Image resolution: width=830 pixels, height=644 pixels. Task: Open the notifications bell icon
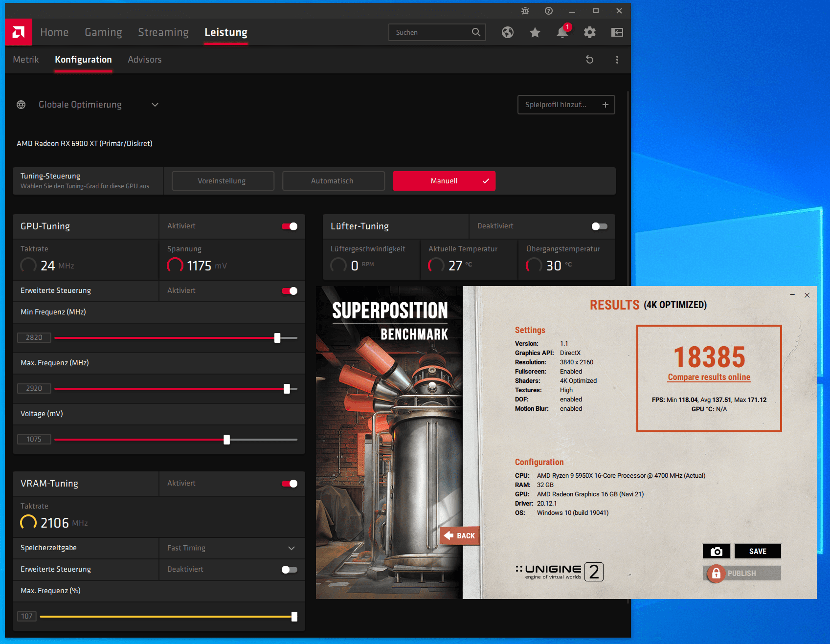pyautogui.click(x=562, y=32)
